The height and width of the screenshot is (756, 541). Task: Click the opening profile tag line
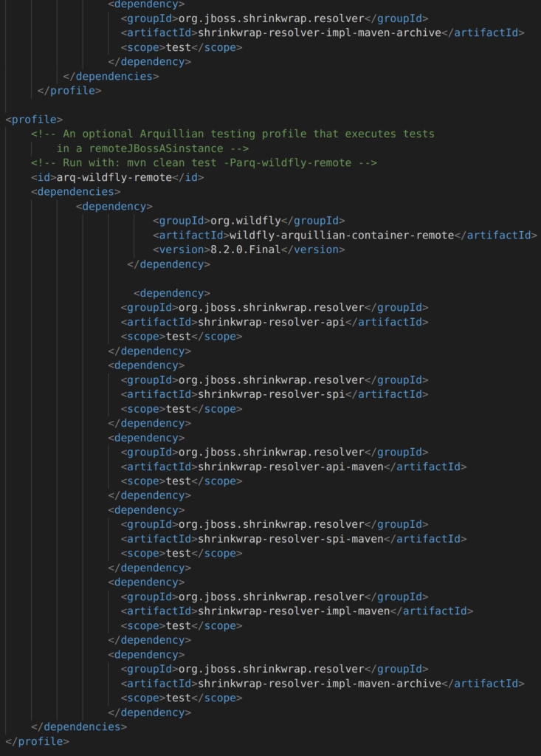[34, 120]
